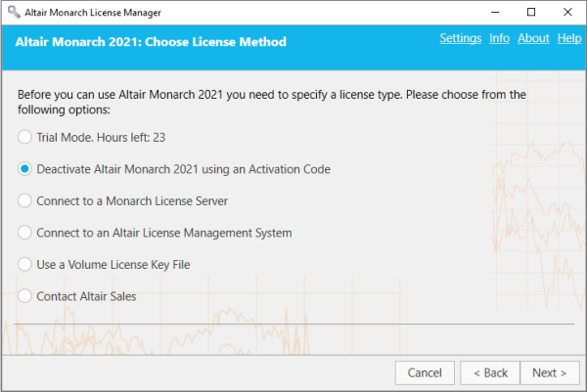Click the Info link
Viewport: 587px width, 392px height.
coord(499,38)
